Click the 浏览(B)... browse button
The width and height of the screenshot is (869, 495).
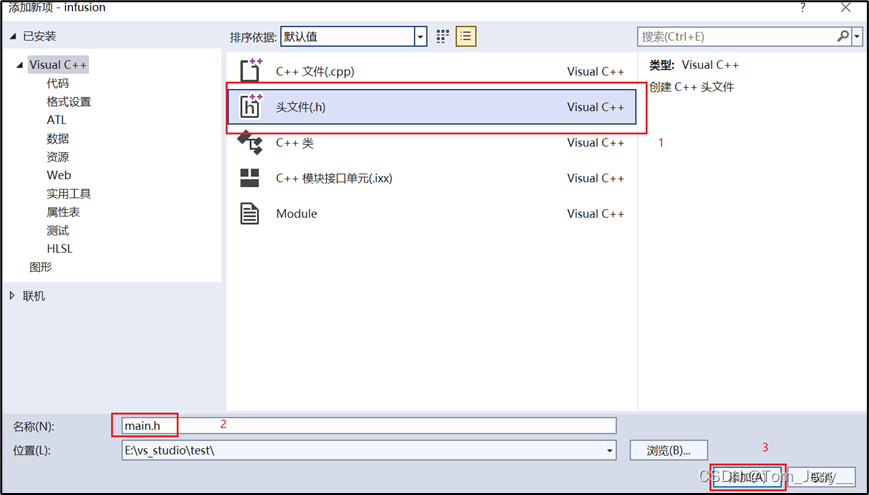tap(668, 450)
